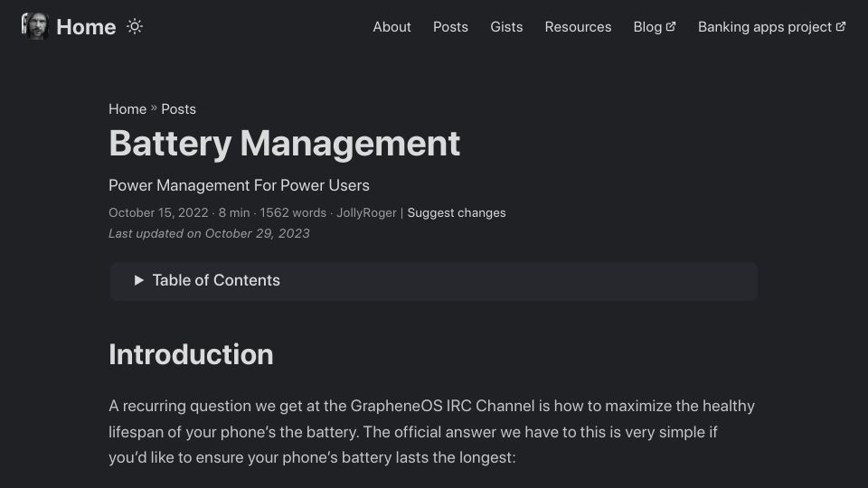Click the '8 min' reading time text
The height and width of the screenshot is (488, 868).
pos(234,213)
